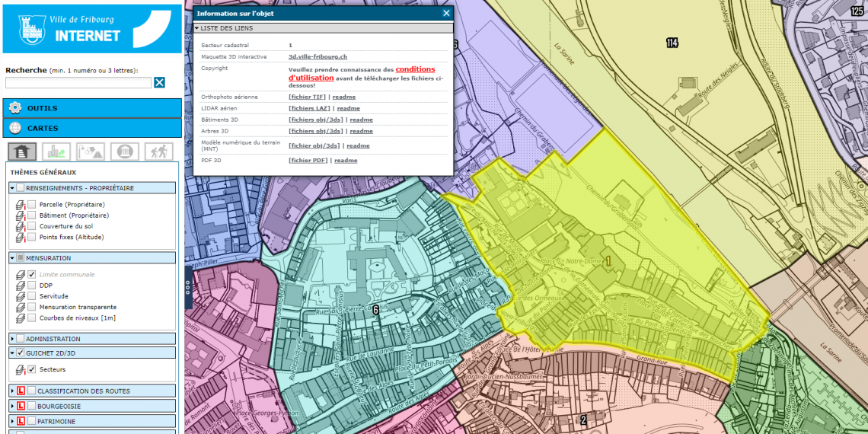Open the statistics chart theme icon
868x434 pixels.
pos(56,151)
